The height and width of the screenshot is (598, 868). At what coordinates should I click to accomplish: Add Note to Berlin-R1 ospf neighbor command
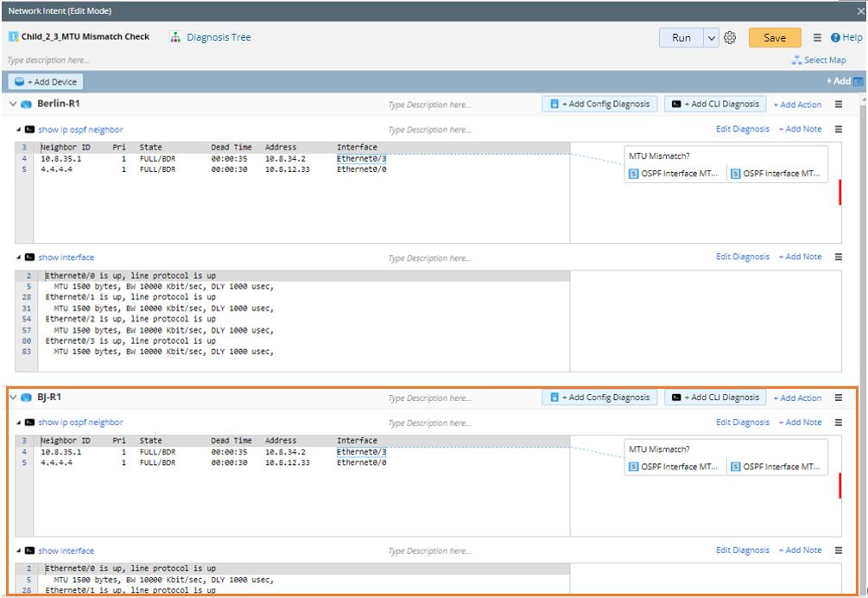click(800, 129)
